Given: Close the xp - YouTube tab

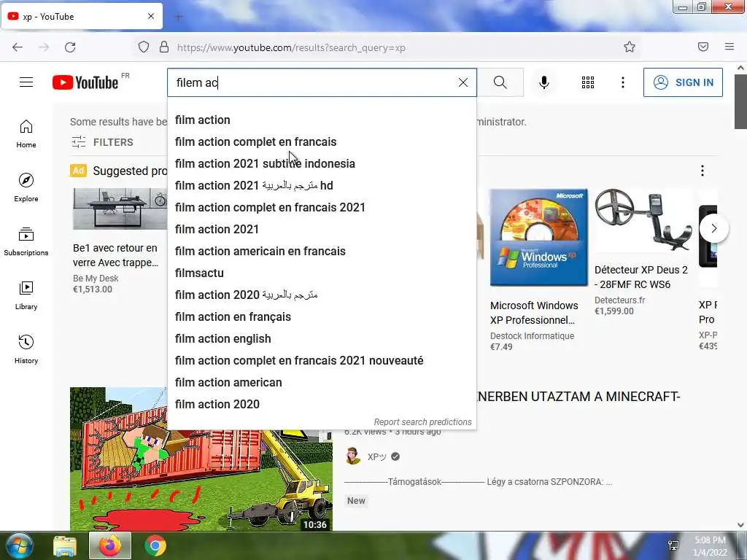Looking at the screenshot, I should [151, 16].
